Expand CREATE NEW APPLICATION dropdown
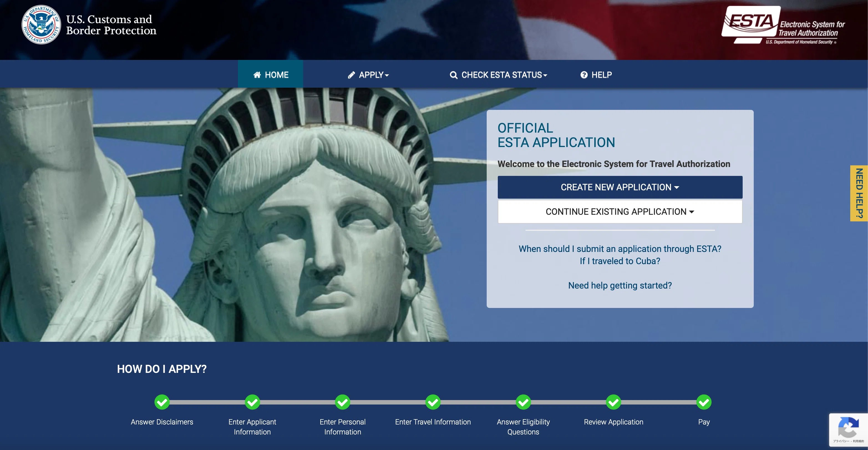The width and height of the screenshot is (868, 450). click(620, 187)
